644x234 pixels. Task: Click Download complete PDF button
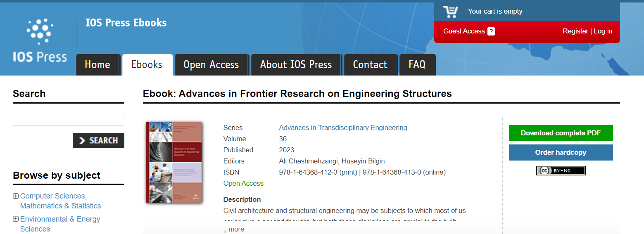561,133
